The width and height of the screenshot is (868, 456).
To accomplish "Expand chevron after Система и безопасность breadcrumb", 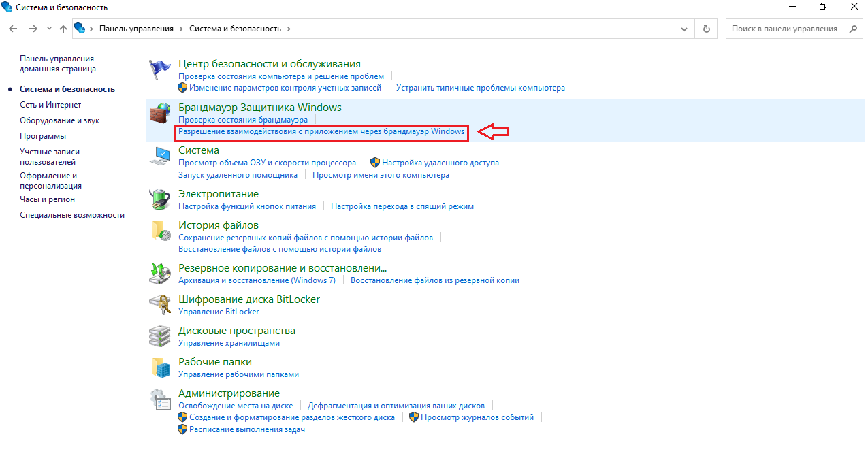I will coord(289,29).
